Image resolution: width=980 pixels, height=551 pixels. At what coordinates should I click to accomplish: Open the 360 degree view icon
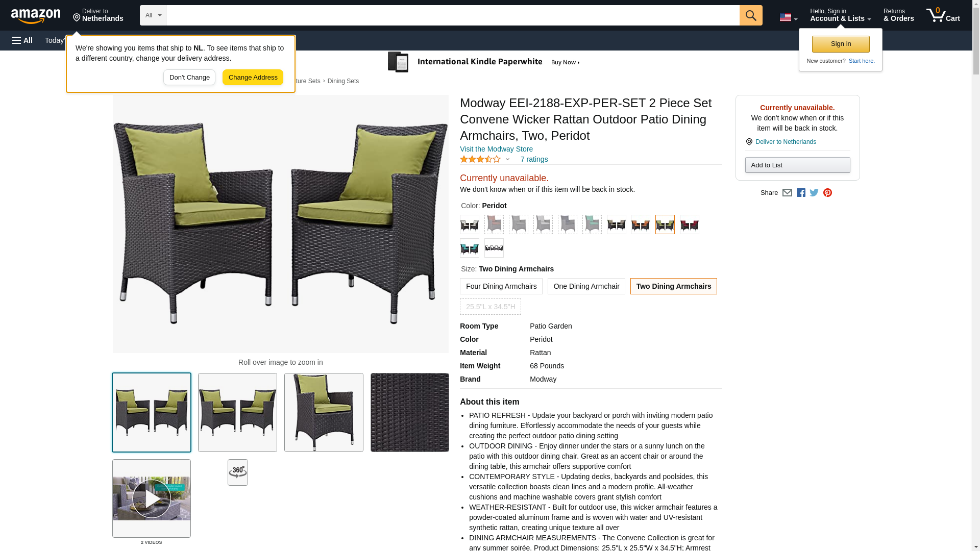pyautogui.click(x=238, y=472)
